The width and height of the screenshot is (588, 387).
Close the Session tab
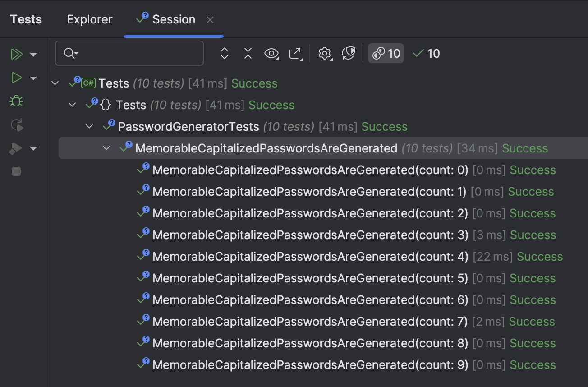[x=209, y=19]
